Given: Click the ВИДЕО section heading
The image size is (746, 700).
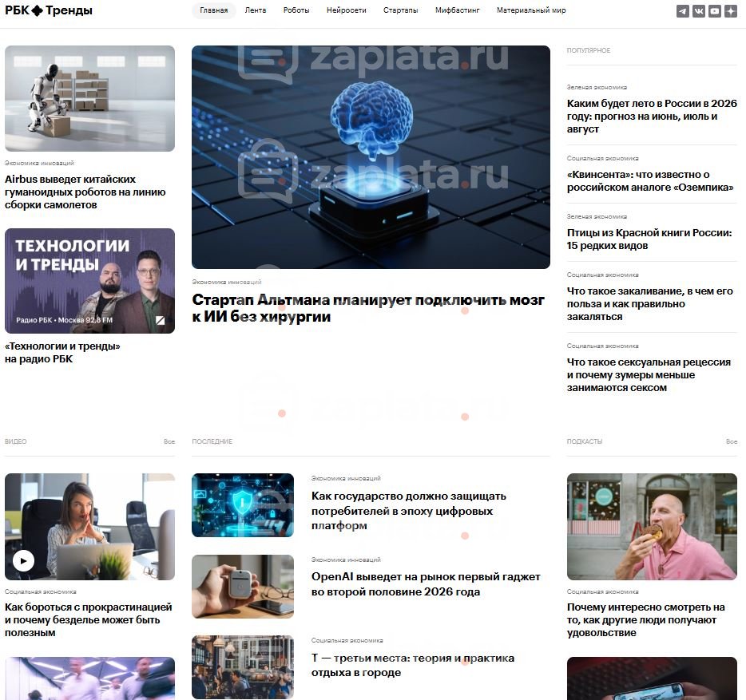Looking at the screenshot, I should (16, 441).
